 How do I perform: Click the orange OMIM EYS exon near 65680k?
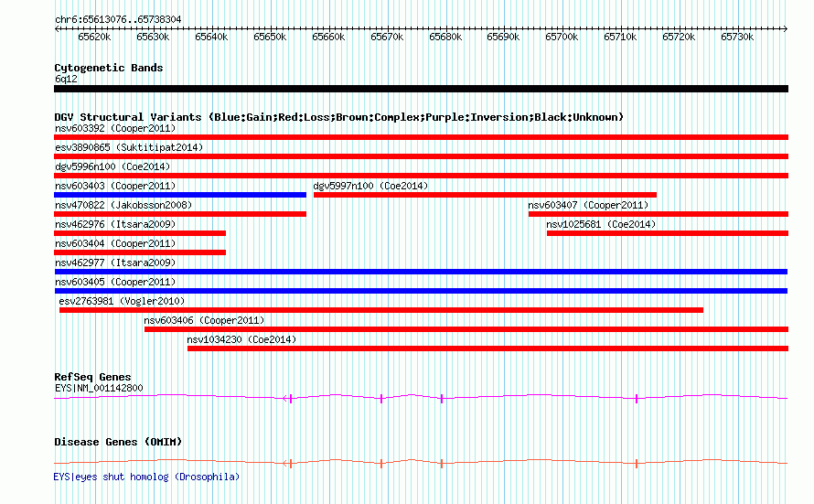tap(442, 464)
